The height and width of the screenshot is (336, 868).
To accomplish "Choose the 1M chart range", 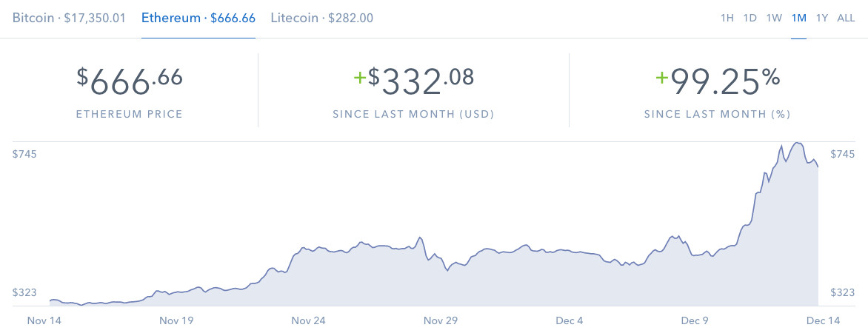I will click(798, 18).
